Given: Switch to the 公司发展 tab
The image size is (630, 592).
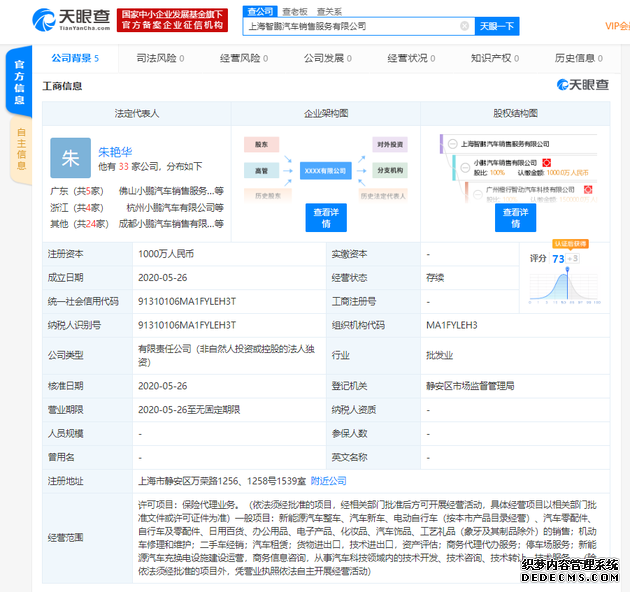Looking at the screenshot, I should coord(327,58).
